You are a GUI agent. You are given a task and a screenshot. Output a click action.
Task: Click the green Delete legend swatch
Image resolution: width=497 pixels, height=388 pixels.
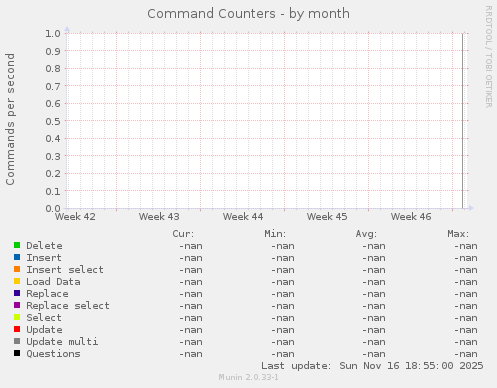[x=17, y=245]
